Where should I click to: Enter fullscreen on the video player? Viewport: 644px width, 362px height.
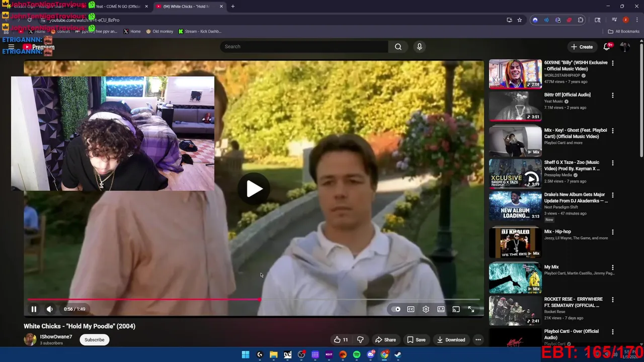tap(471, 309)
